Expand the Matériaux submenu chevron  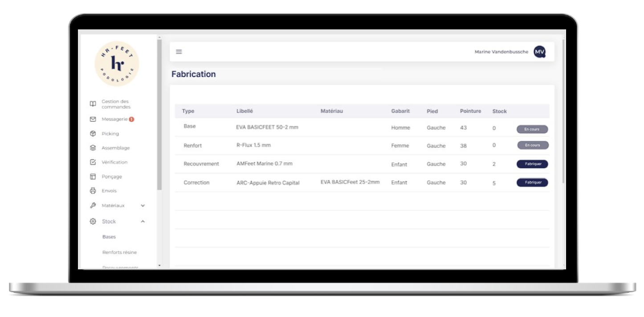click(143, 206)
